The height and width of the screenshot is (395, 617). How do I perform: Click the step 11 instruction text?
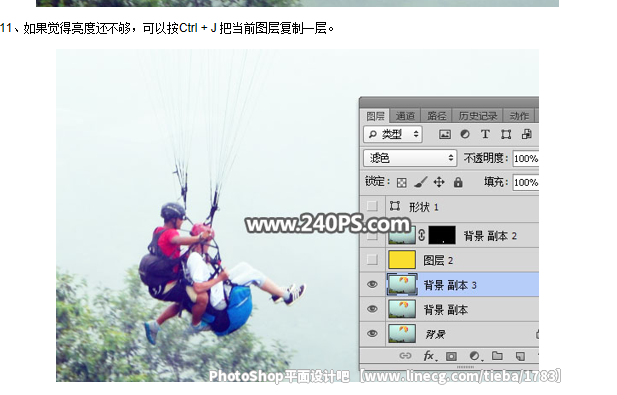pos(167,28)
